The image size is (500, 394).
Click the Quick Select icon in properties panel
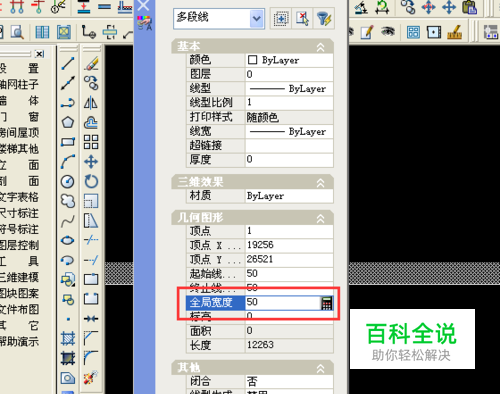(324, 19)
